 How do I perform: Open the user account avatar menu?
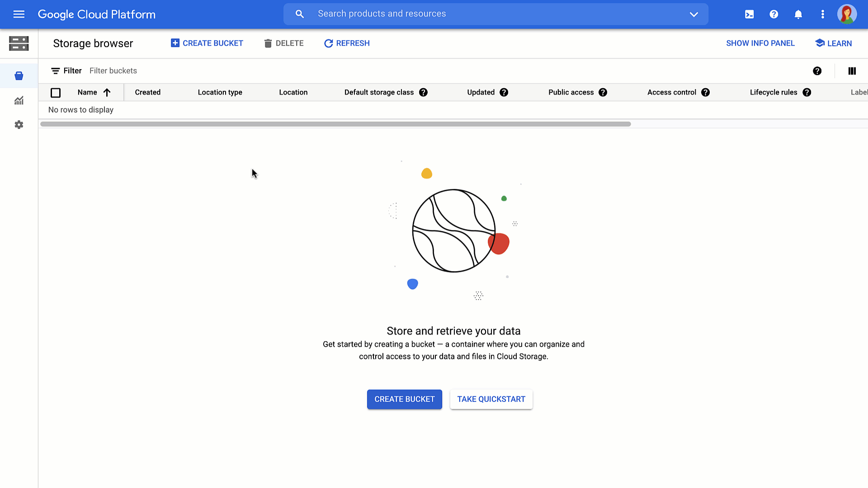[846, 14]
